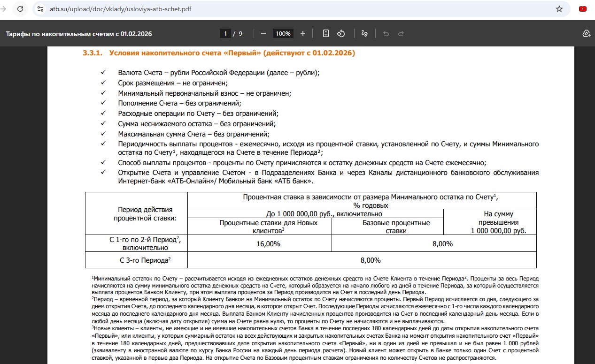The width and height of the screenshot is (595, 364).
Task: Click the PDF title in the toolbar
Action: (x=79, y=34)
